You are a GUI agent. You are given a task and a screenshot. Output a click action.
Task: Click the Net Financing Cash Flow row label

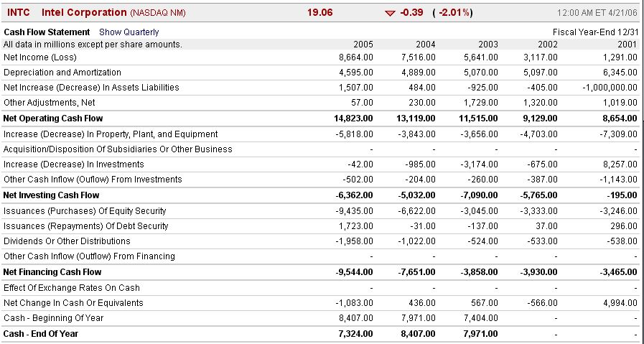52,272
